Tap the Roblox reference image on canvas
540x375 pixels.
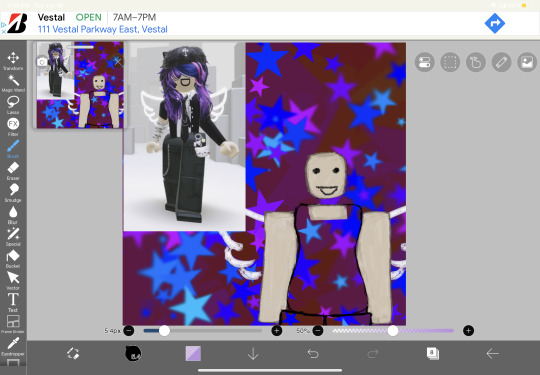[184, 137]
